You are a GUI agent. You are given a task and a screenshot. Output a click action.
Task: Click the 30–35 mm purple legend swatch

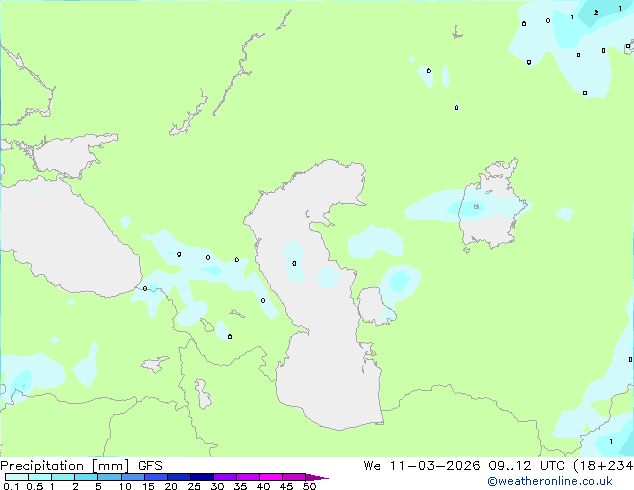(x=225, y=477)
